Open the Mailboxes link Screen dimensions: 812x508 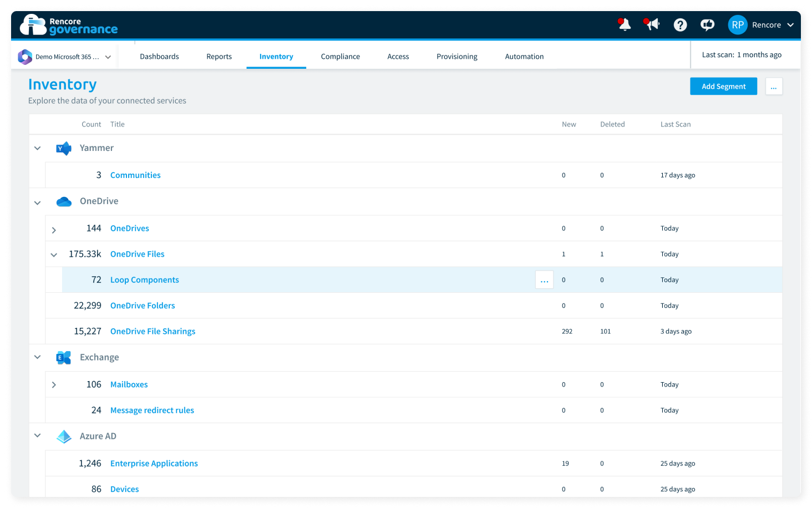point(129,384)
